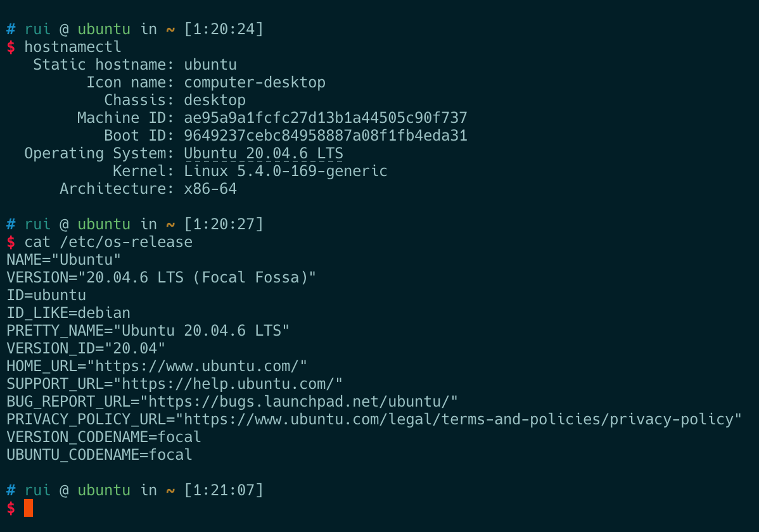759x532 pixels.
Task: Click the cat /etc/os-release command text
Action: point(108,242)
